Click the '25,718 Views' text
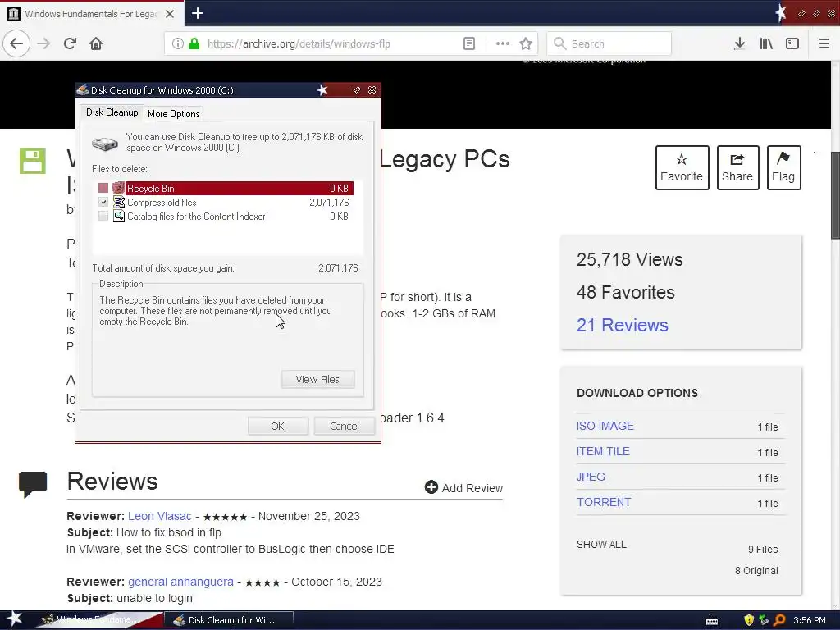The height and width of the screenshot is (630, 840). click(629, 259)
